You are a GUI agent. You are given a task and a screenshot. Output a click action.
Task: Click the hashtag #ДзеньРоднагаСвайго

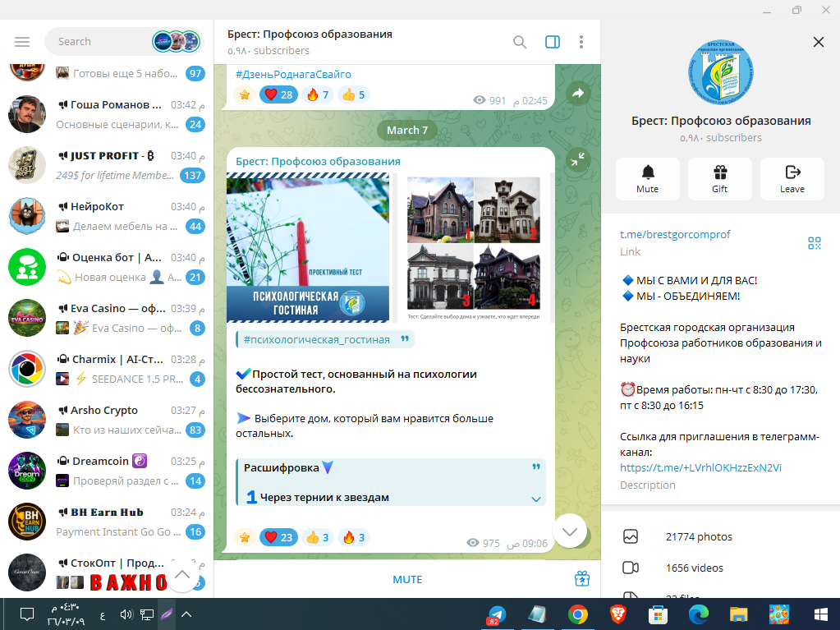(x=293, y=75)
